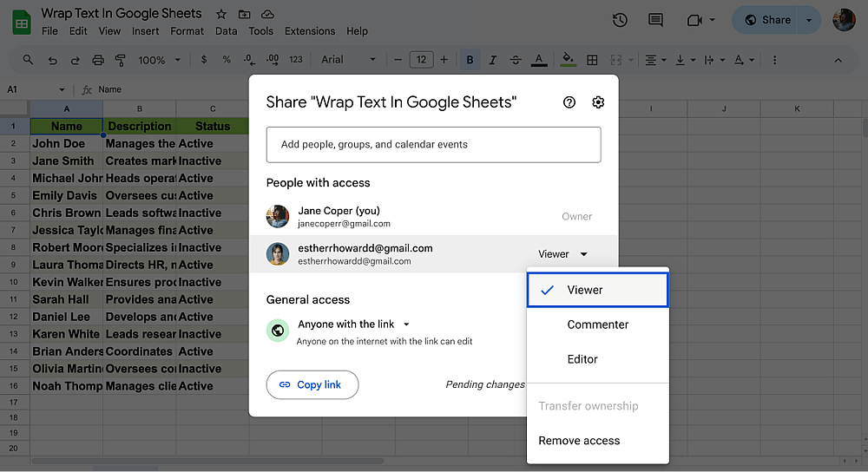The height and width of the screenshot is (472, 868).
Task: Open the File menu
Action: pos(49,31)
